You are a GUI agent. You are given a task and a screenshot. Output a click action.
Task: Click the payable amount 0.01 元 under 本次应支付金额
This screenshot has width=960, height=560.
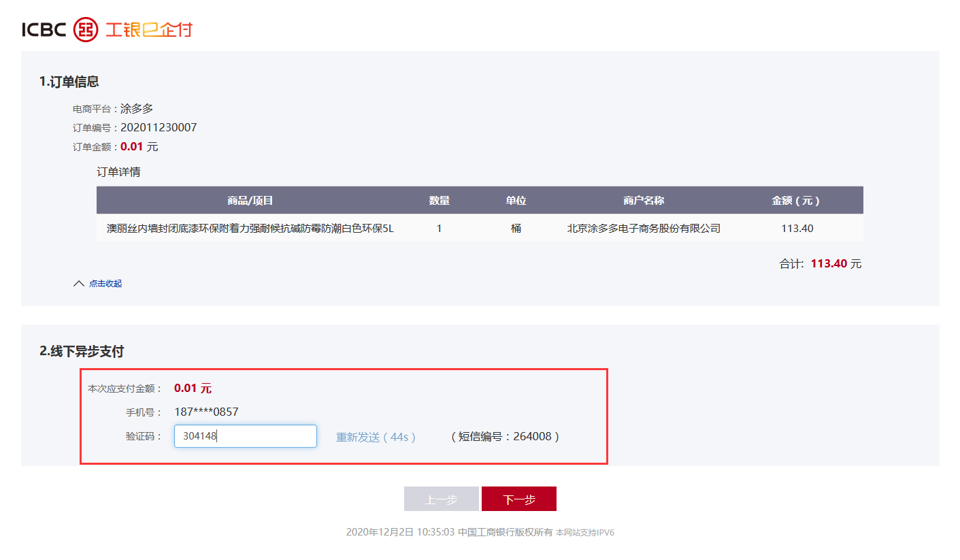coord(193,389)
